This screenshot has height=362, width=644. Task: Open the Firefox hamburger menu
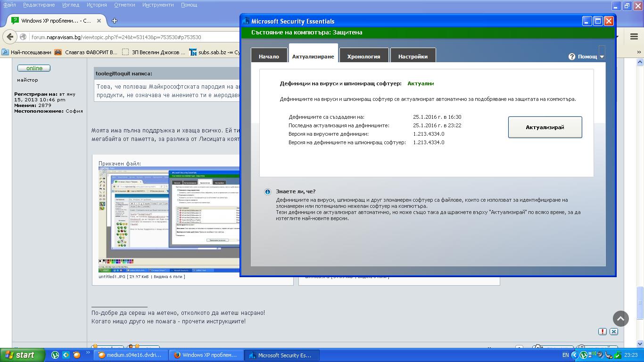click(x=634, y=37)
